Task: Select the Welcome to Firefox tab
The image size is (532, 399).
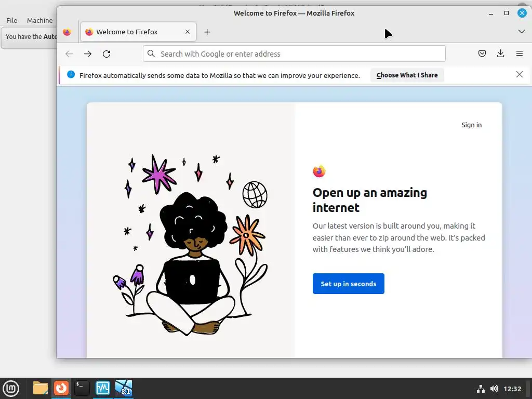Action: (x=138, y=32)
